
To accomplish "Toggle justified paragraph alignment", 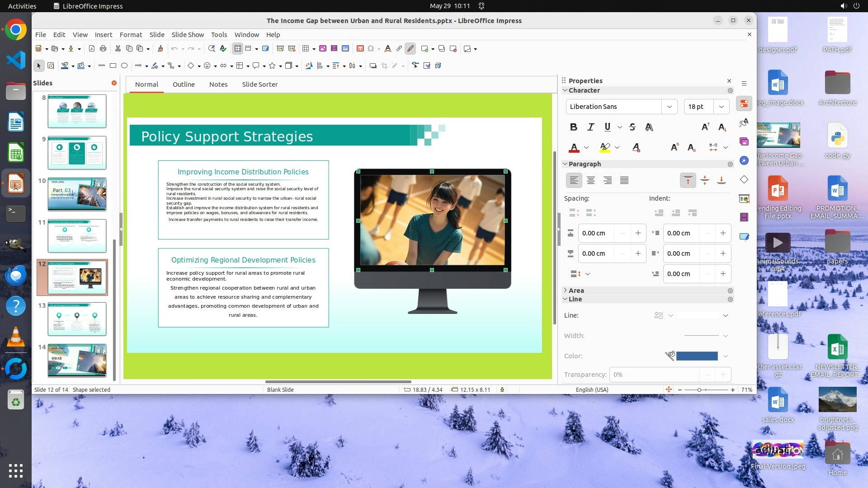I will point(624,181).
